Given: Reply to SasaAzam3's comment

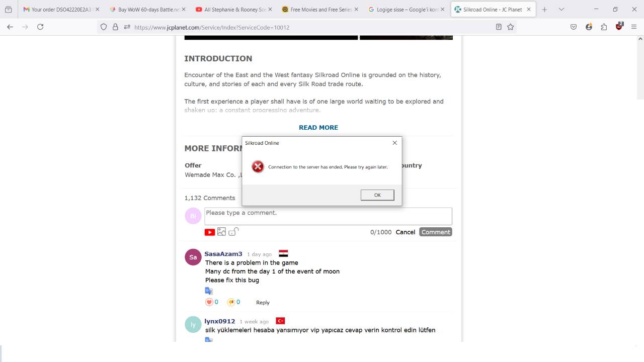Looking at the screenshot, I should [x=263, y=302].
